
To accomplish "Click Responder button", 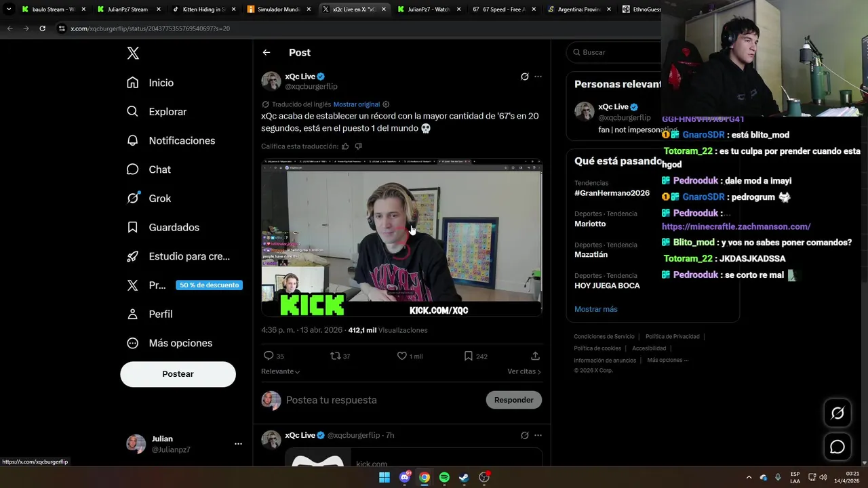I will 513,400.
